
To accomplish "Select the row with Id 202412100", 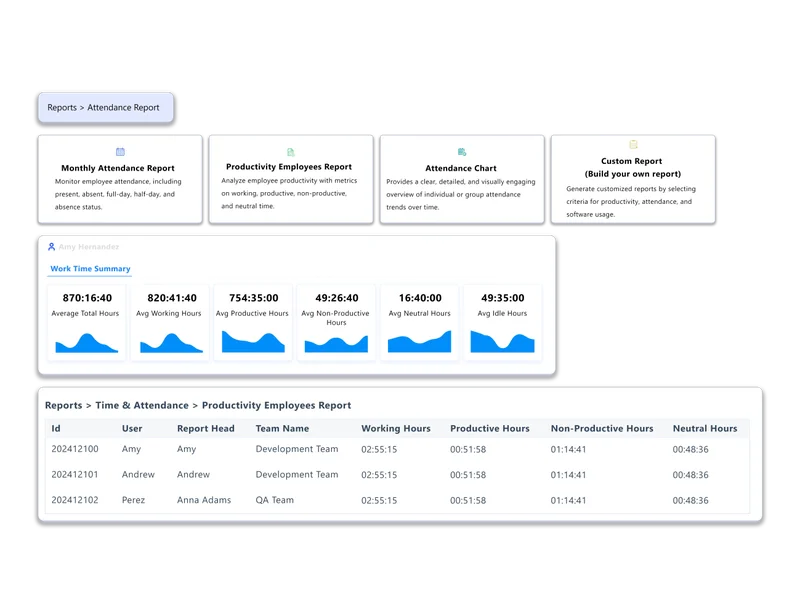I will point(397,449).
